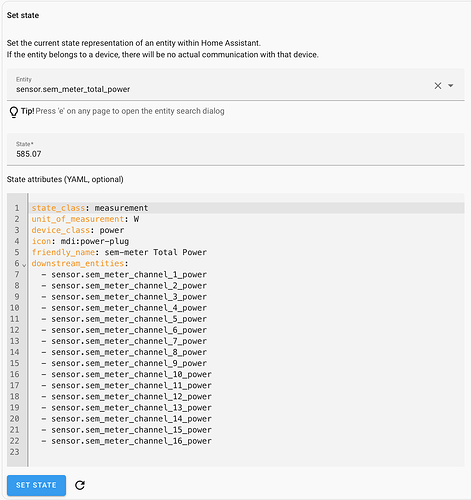This screenshot has height=500, width=471.
Task: Click the icon: mdi:power-plug line
Action: click(80, 241)
